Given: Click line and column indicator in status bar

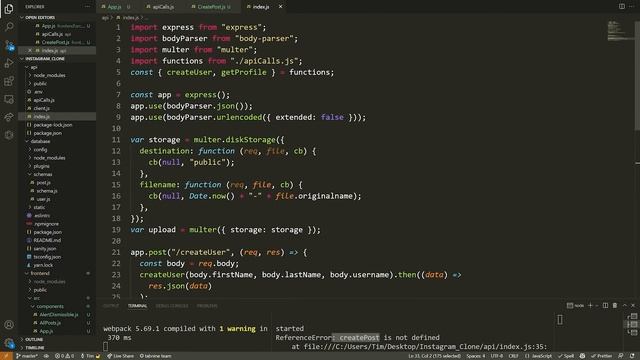Looking at the screenshot, I should click(434, 356).
